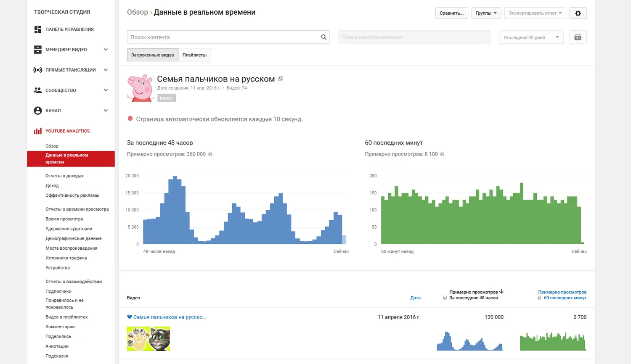Open the calendar date picker icon
This screenshot has width=631, height=364.
[x=578, y=37]
